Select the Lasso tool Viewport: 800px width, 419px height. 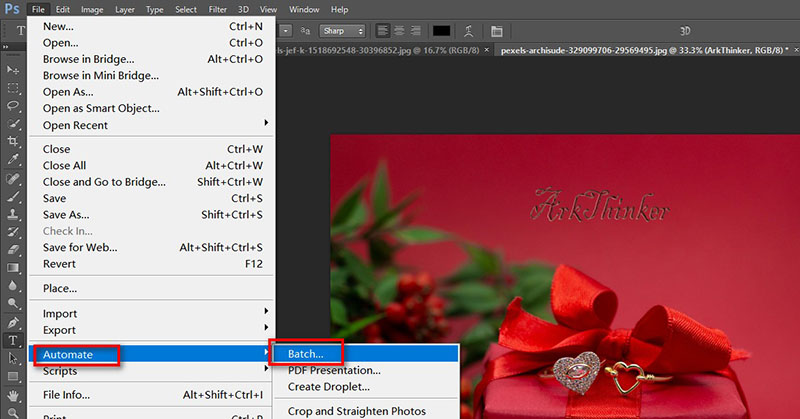(13, 106)
